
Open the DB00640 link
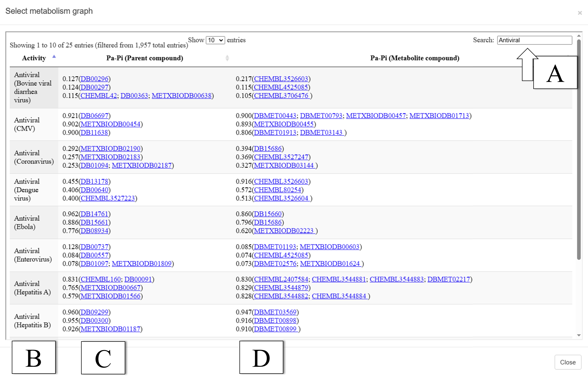[94, 190]
